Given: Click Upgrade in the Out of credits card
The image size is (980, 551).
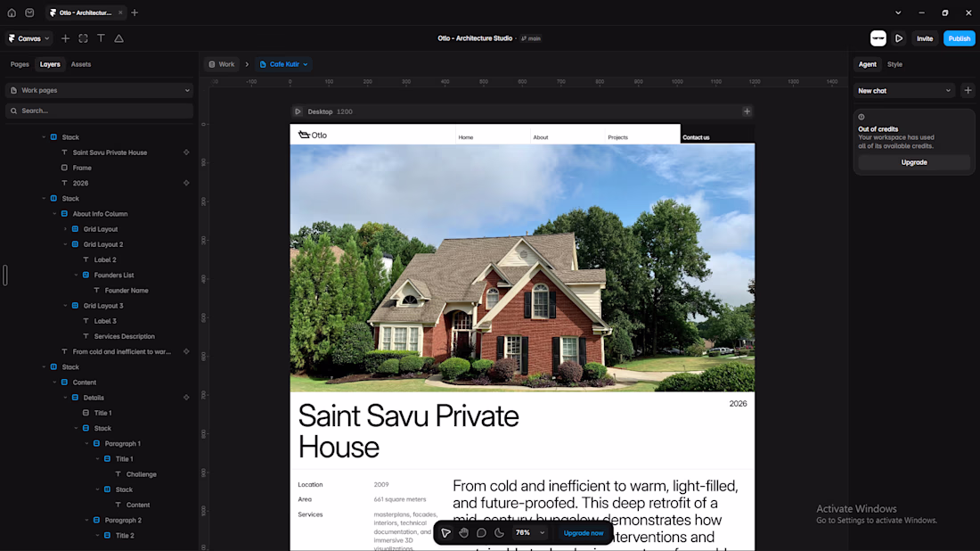Looking at the screenshot, I should point(914,162).
